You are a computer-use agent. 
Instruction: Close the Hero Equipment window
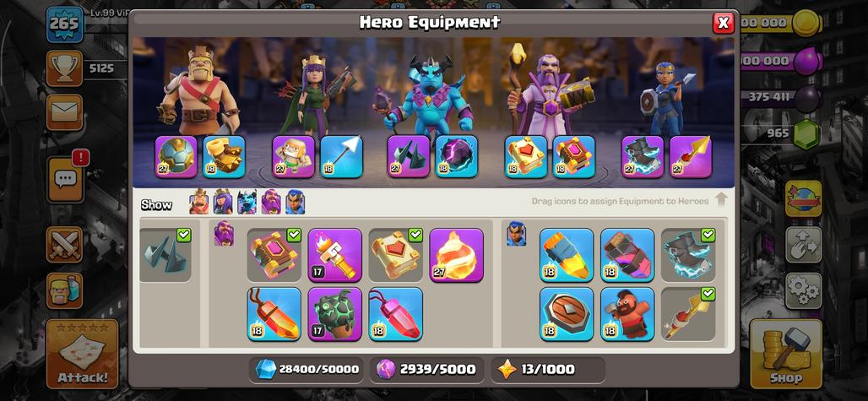[723, 23]
